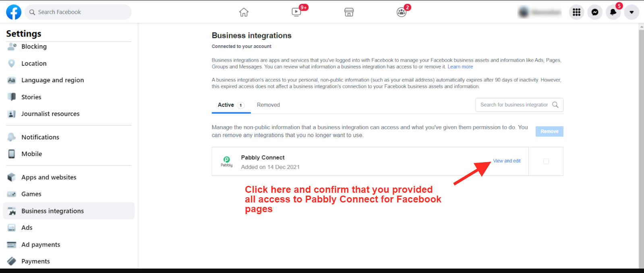
Task: Open the Watch video icon
Action: (x=296, y=12)
